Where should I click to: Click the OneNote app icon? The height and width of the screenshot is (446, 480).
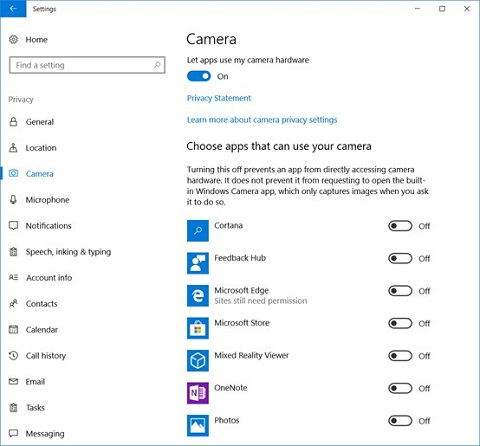[x=198, y=393]
